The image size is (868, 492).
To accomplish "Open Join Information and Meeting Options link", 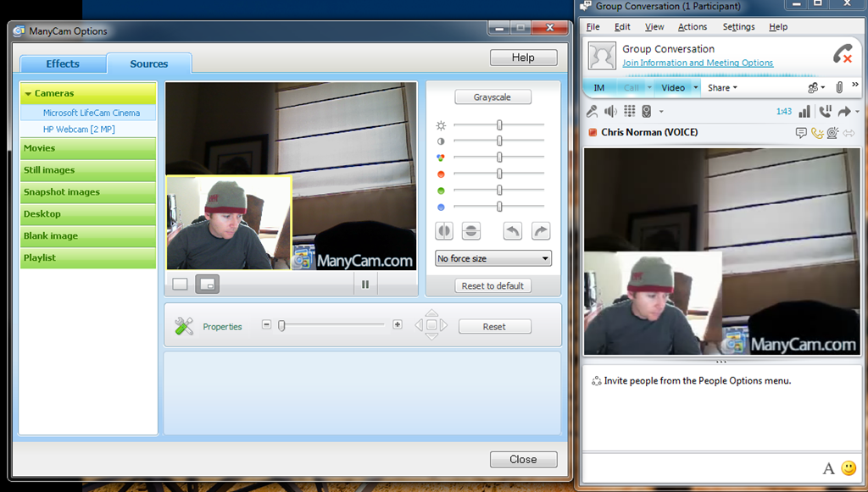I will pyautogui.click(x=698, y=63).
